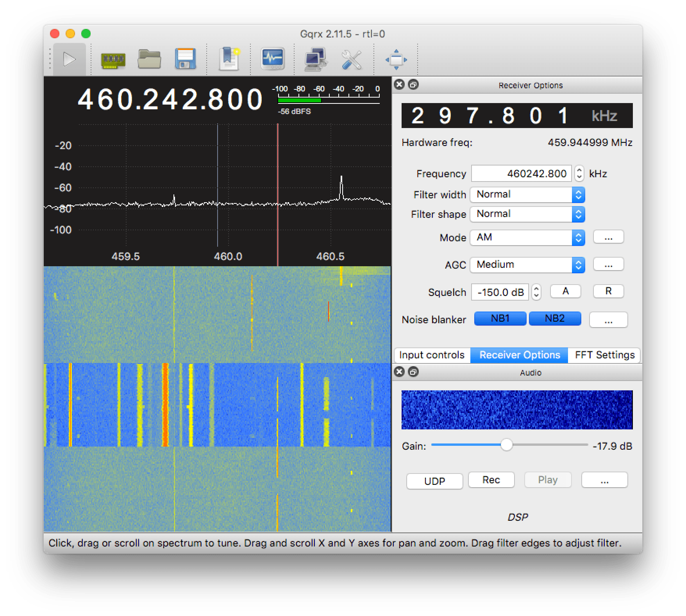Click the fullscreen toggle icon

(x=397, y=59)
